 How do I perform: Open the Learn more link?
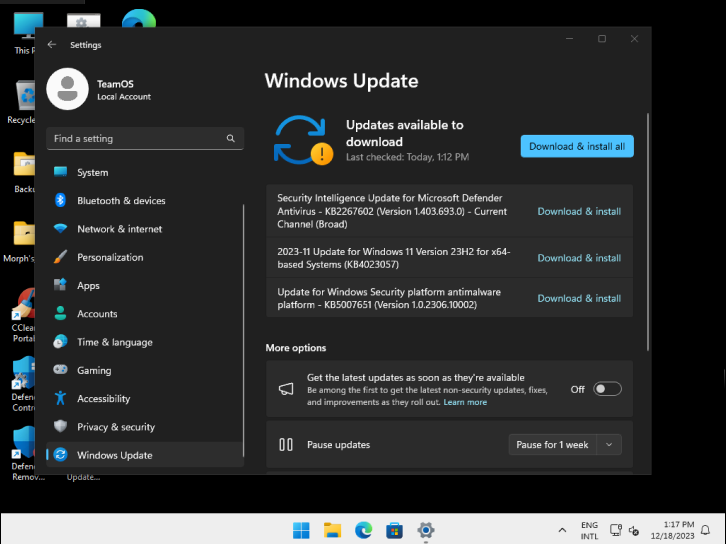pyautogui.click(x=465, y=402)
